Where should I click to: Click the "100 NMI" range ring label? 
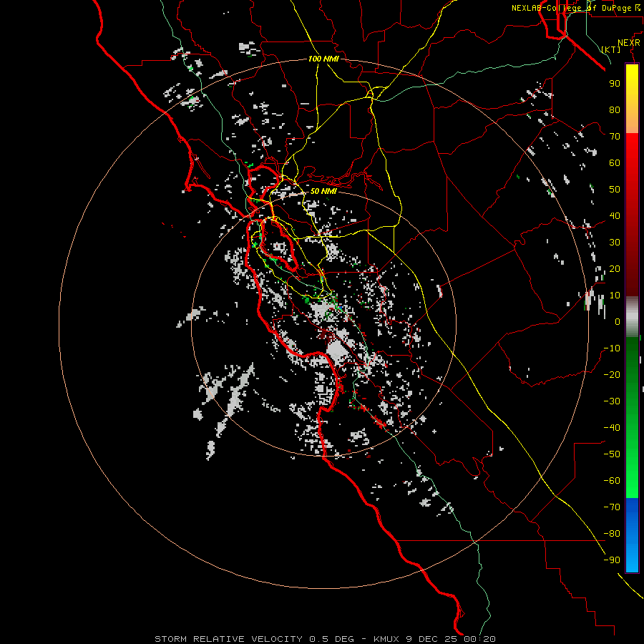coord(323,59)
